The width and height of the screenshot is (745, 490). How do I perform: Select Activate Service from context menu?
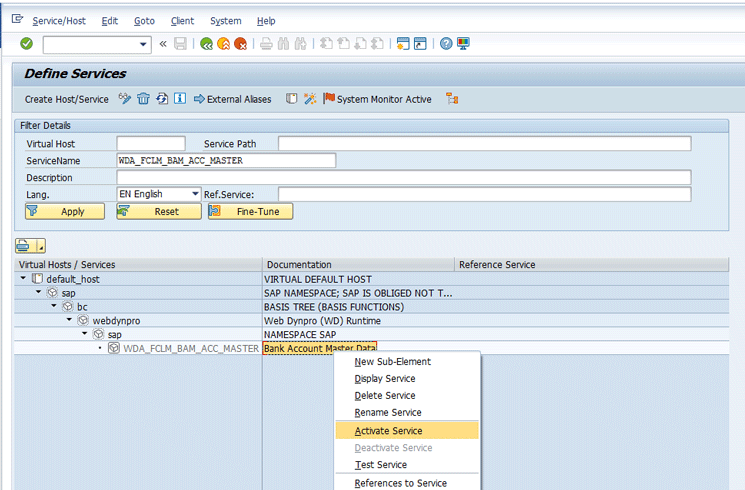coord(388,431)
